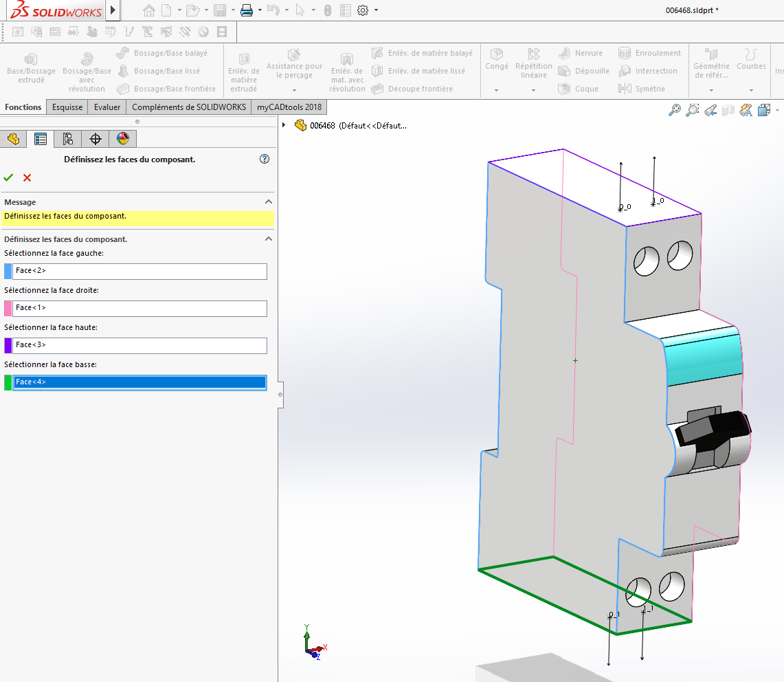This screenshot has height=682, width=784.
Task: Click the Intersection tool
Action: [648, 71]
